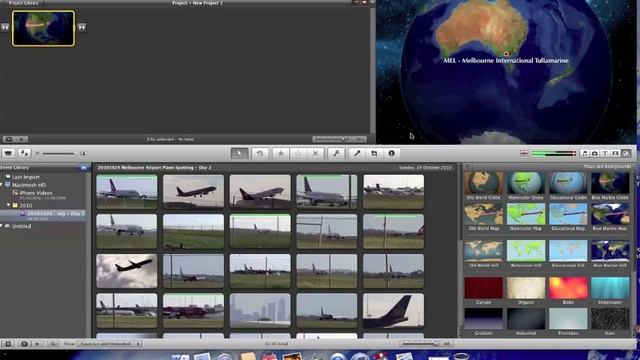Select the Old World Still map
640x360 pixels.
[483, 251]
